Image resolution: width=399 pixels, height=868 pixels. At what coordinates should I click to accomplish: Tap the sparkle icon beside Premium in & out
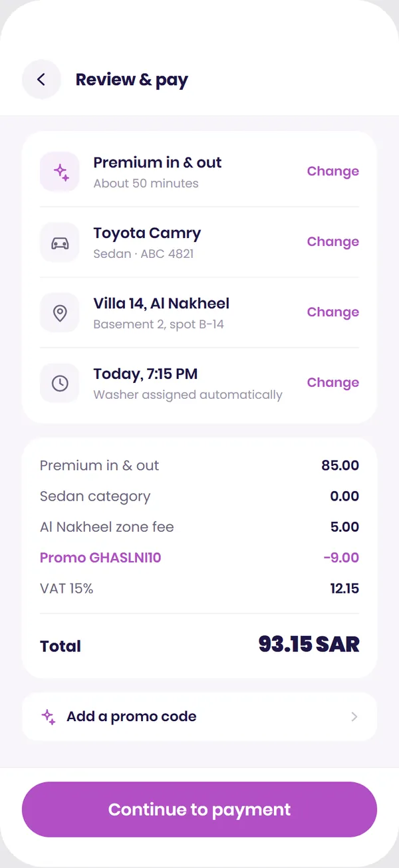point(60,171)
